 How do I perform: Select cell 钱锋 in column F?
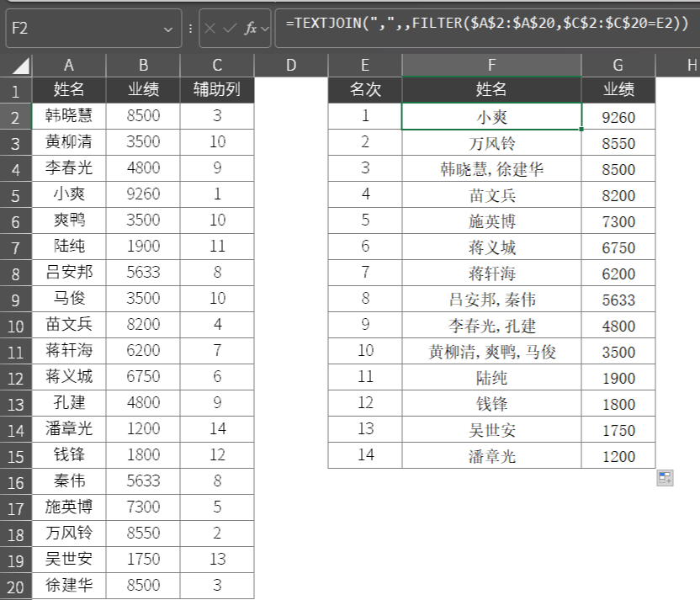click(491, 404)
